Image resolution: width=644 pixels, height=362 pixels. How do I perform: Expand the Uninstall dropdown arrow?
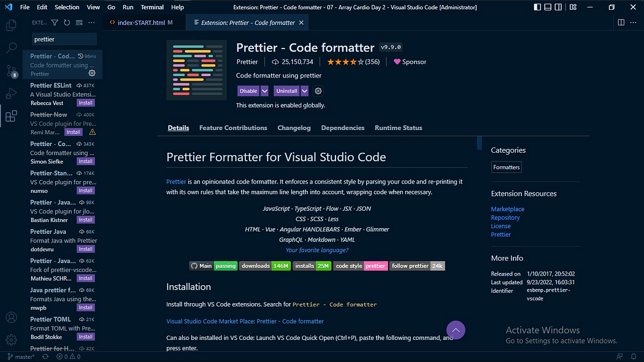point(304,91)
